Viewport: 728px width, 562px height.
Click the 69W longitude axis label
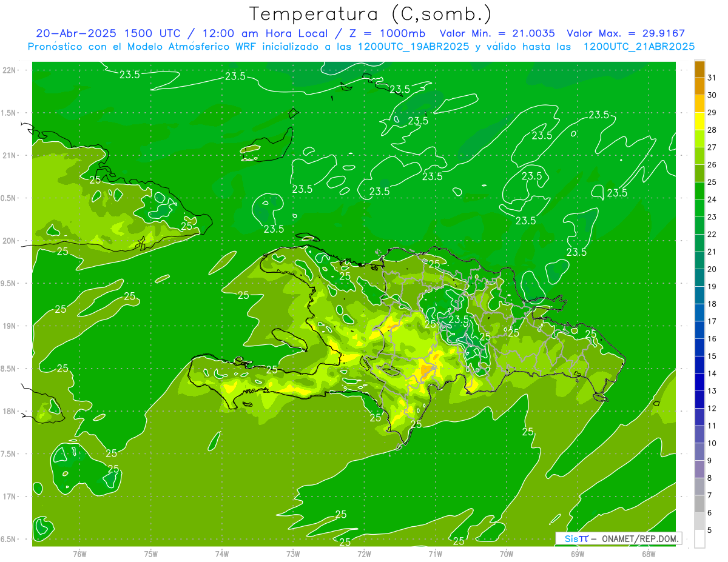(577, 554)
